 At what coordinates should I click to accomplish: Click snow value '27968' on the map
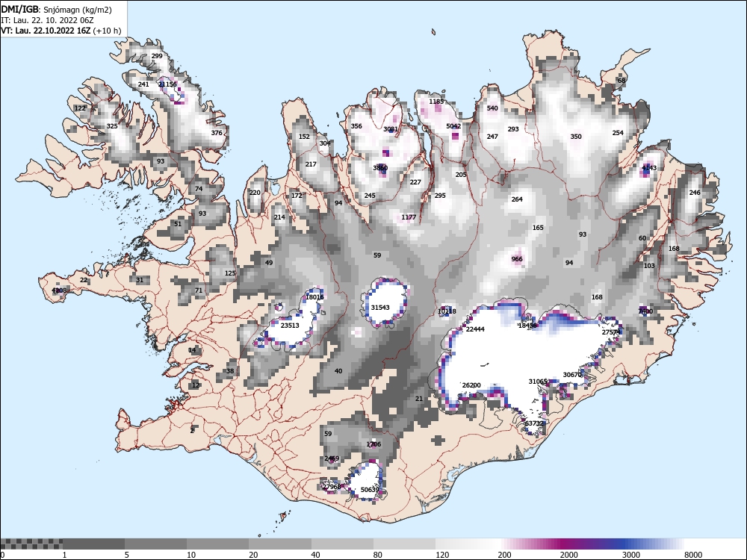332,487
